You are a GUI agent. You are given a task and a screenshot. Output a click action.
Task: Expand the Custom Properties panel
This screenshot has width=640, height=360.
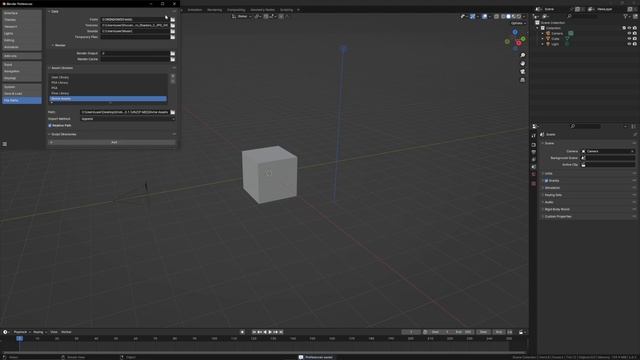click(x=557, y=217)
